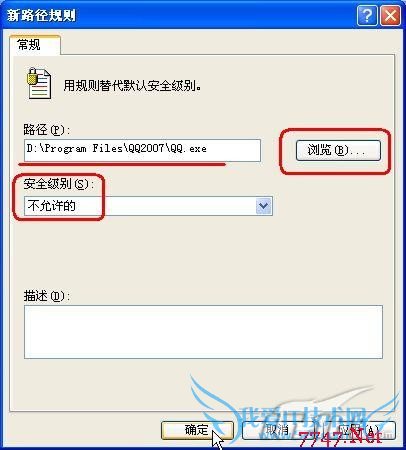Click the 安全级别(S) label
The height and width of the screenshot is (450, 406).
pos(59,184)
